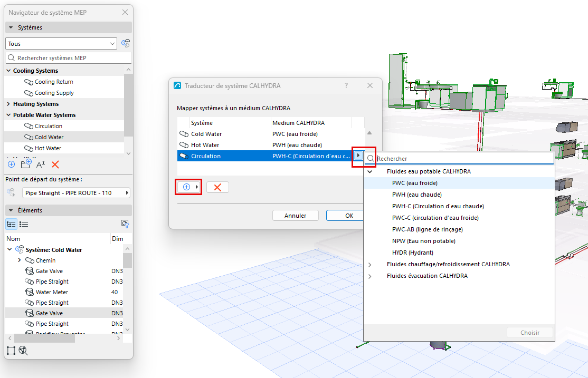Screen dimensions: 588x378
Task: Click the red X delete mapping button
Action: coord(217,187)
